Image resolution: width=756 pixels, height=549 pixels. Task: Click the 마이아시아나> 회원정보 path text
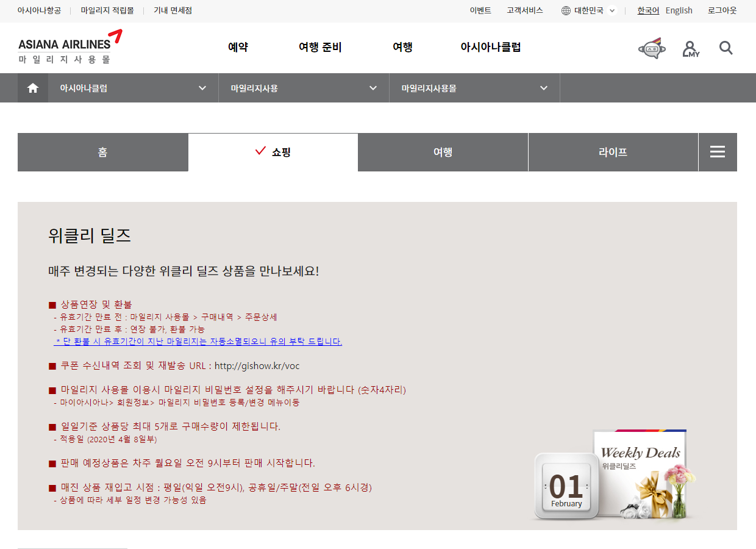[x=177, y=403]
